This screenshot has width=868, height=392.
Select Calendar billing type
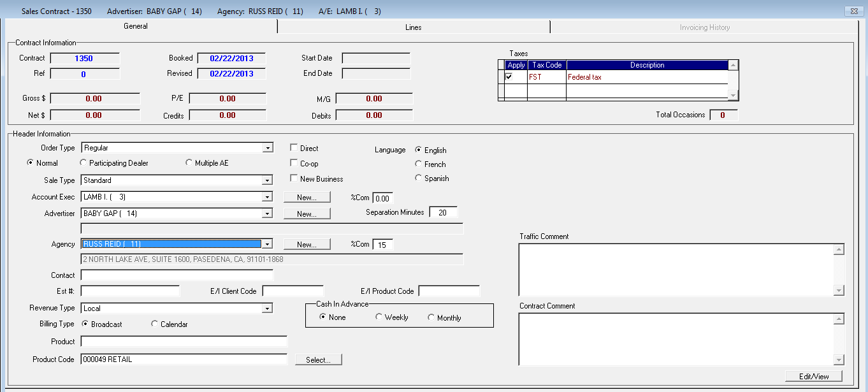pos(154,324)
